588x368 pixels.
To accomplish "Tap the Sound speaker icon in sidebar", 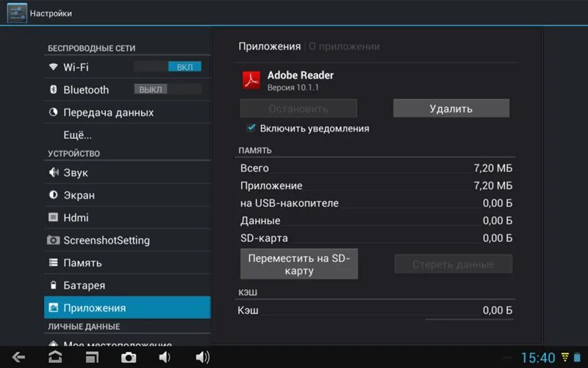I will pyautogui.click(x=53, y=172).
